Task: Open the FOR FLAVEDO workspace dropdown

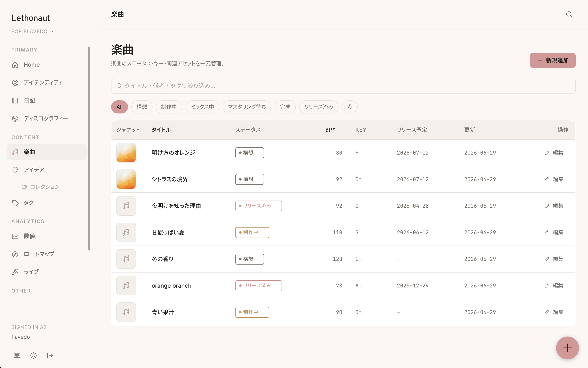Action: click(x=32, y=31)
